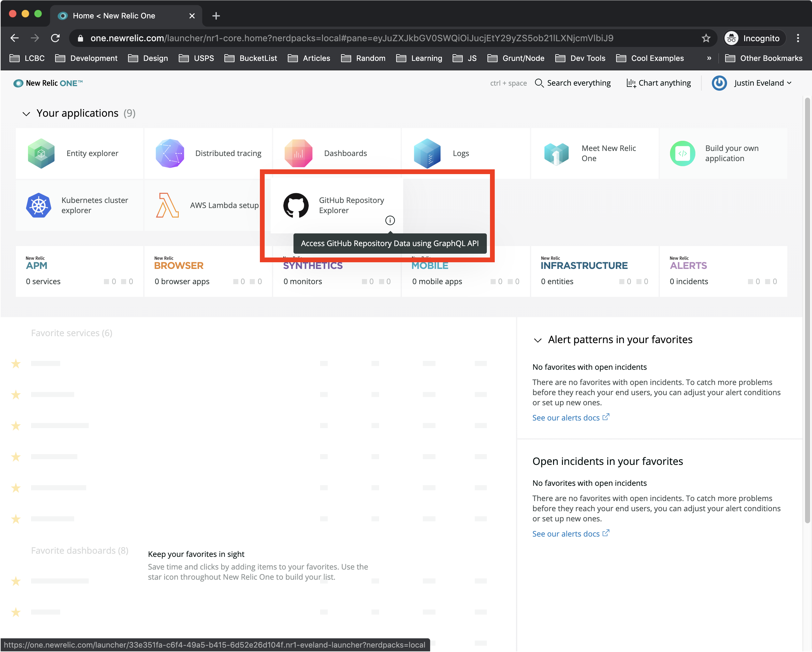The width and height of the screenshot is (812, 652).
Task: Collapse the Your applications section
Action: point(26,114)
